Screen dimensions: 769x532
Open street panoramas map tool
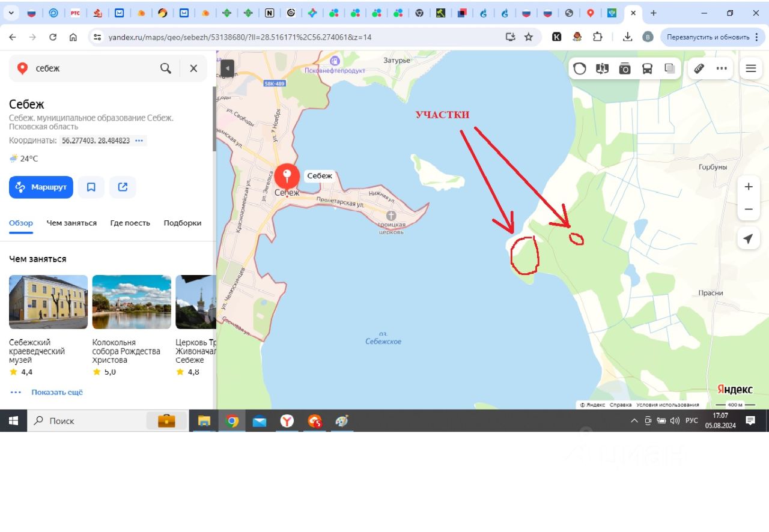coord(602,68)
